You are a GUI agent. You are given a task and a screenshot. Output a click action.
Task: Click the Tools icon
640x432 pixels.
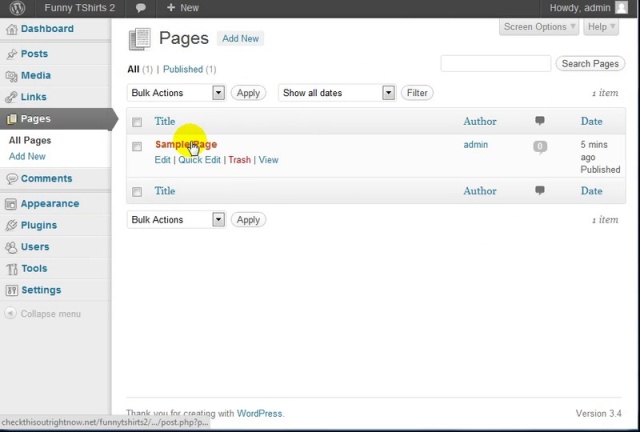[12, 269]
